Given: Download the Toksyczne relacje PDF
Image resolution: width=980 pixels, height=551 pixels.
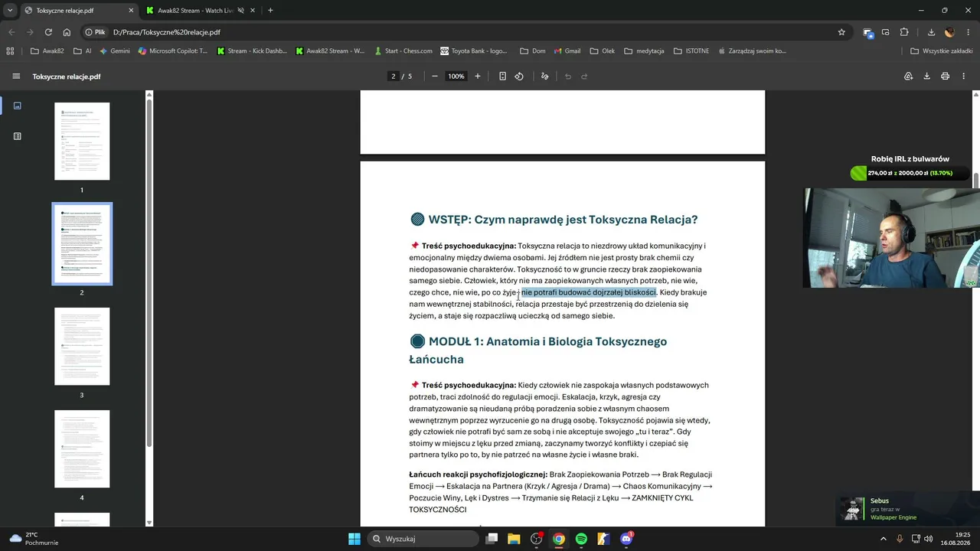Looking at the screenshot, I should (926, 77).
